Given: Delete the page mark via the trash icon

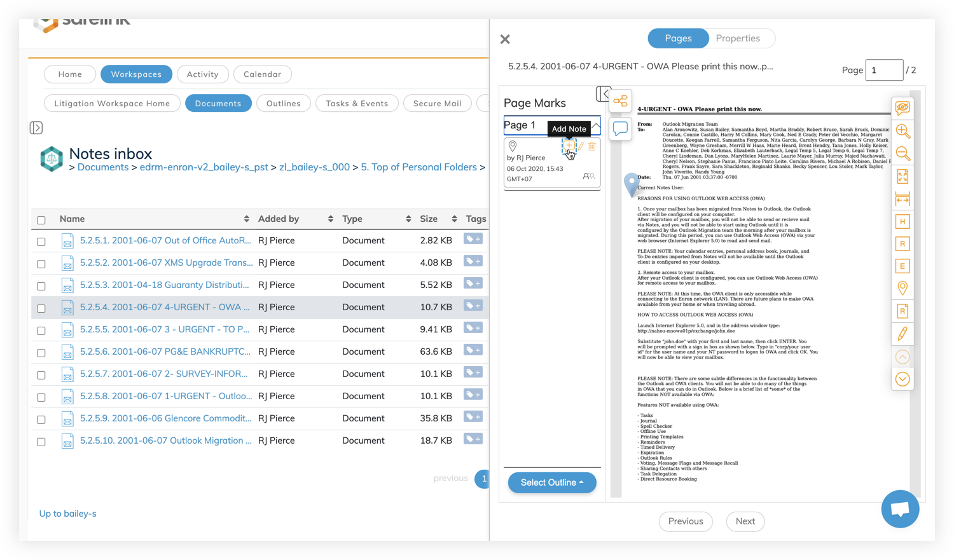Looking at the screenshot, I should pyautogui.click(x=592, y=146).
